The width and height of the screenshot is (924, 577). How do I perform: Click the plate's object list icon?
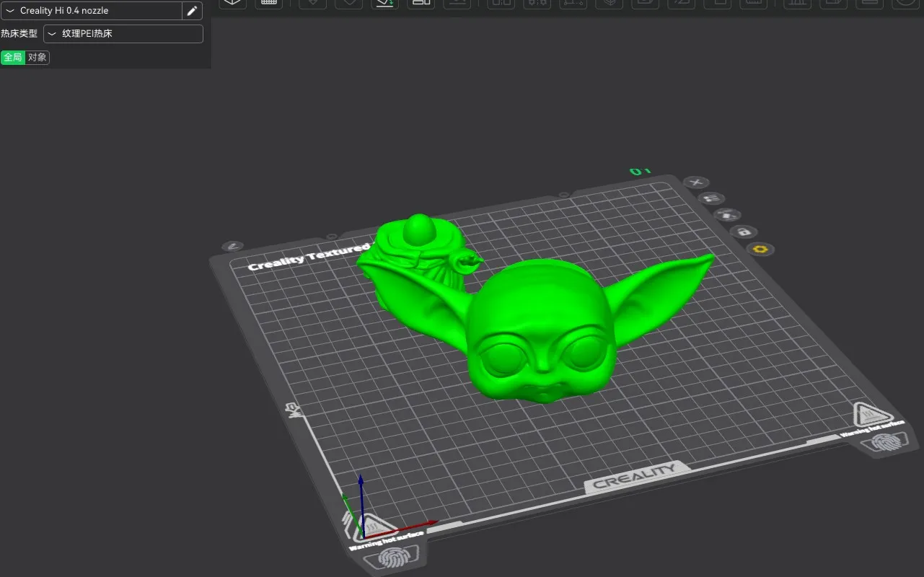pyautogui.click(x=711, y=198)
